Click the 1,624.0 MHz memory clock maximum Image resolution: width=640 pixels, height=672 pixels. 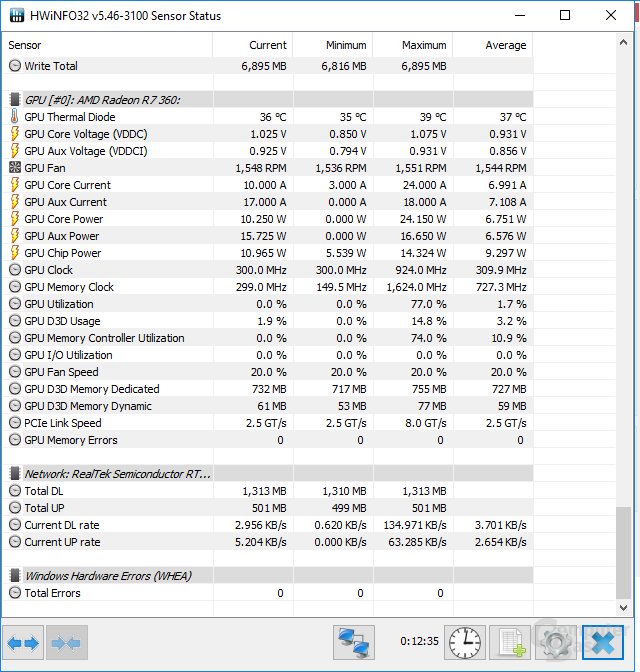[x=417, y=287]
